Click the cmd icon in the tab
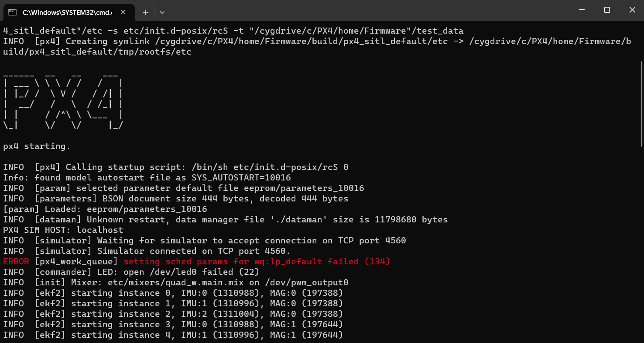This screenshot has width=644, height=343. 12,12
